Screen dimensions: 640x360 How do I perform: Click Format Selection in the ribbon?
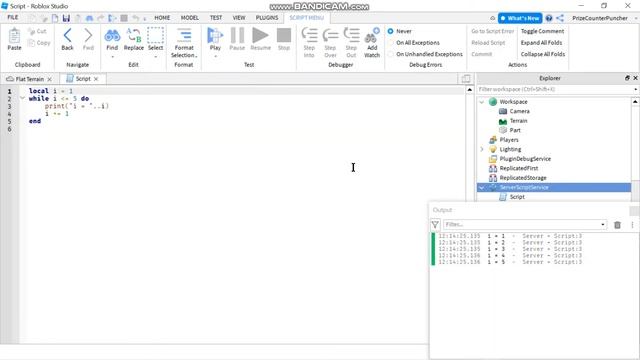pos(184,43)
